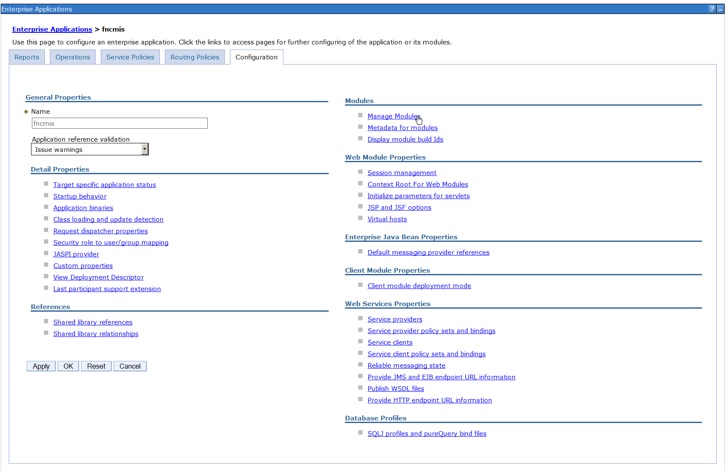This screenshot has height=471, width=727.
Task: Click the Reset button
Action: [x=96, y=366]
